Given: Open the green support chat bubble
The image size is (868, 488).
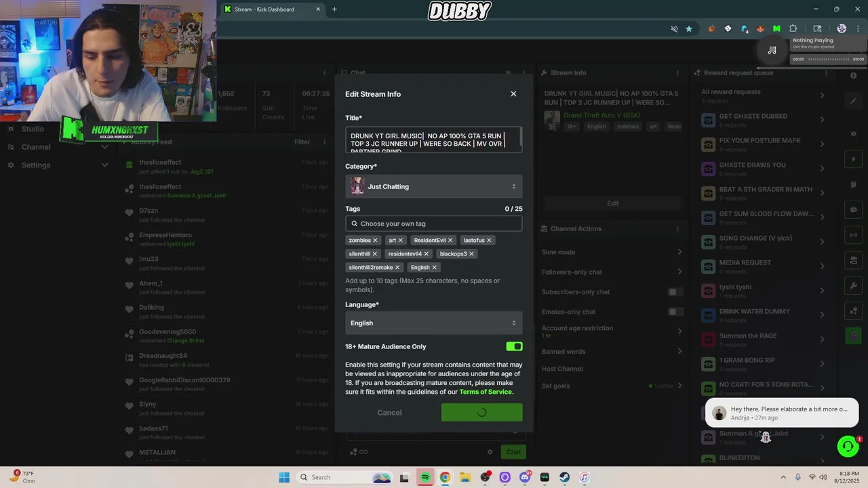Looking at the screenshot, I should (x=848, y=446).
